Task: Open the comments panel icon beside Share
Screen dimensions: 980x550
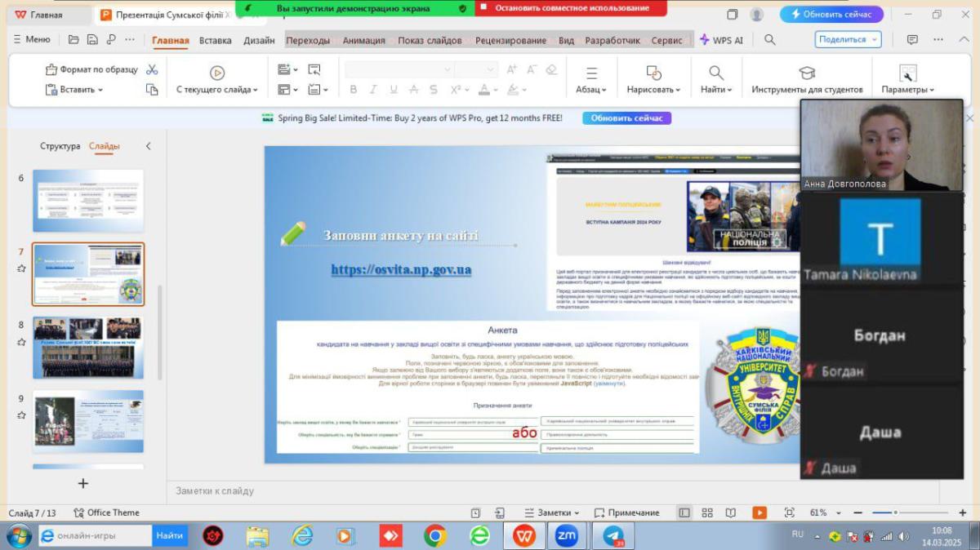Action: tap(912, 39)
